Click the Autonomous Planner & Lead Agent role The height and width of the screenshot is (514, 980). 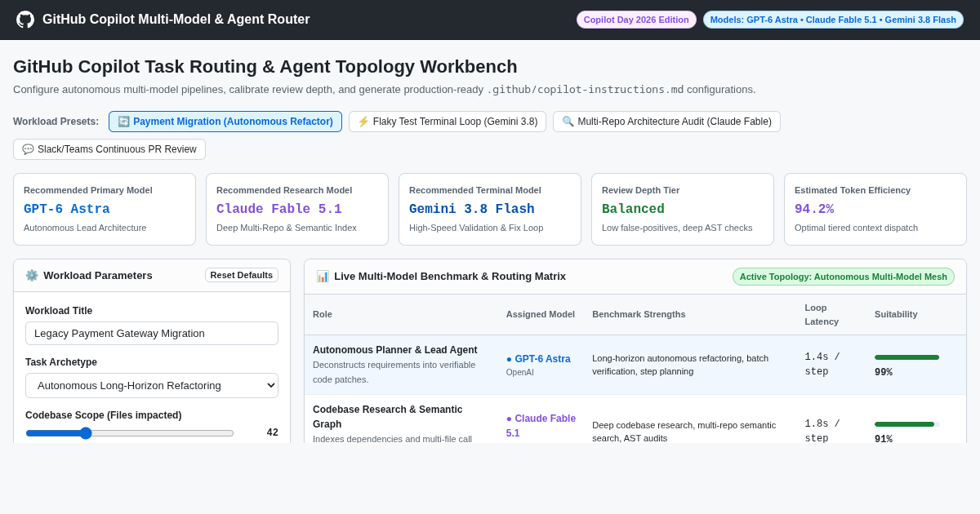pyautogui.click(x=395, y=350)
